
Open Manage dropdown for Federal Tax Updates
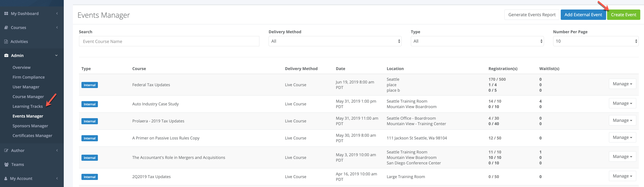pos(622,84)
